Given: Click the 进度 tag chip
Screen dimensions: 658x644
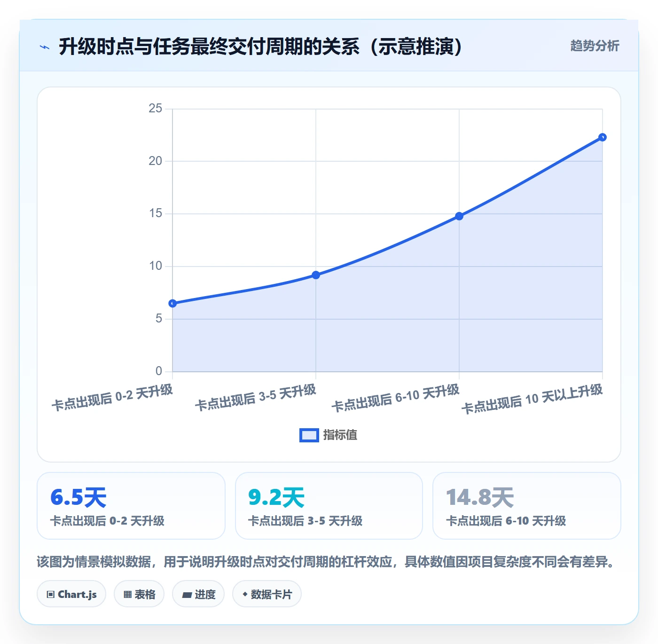Looking at the screenshot, I should (198, 594).
